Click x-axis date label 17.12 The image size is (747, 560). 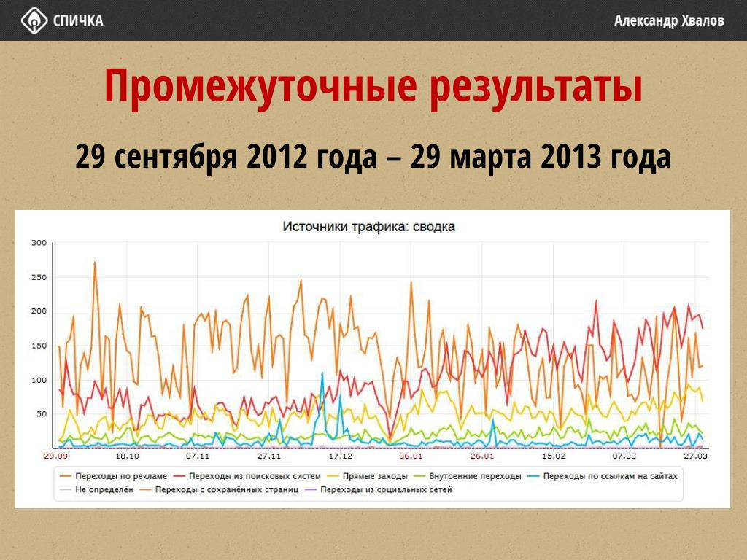pyautogui.click(x=341, y=456)
